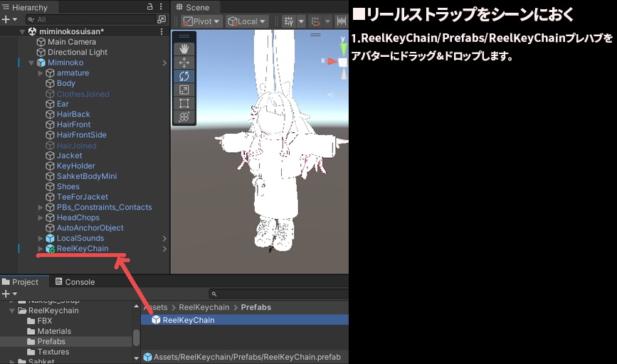This screenshot has width=617, height=364.
Task: Expand PBs_Constraints_Contacts object
Action: coord(40,207)
